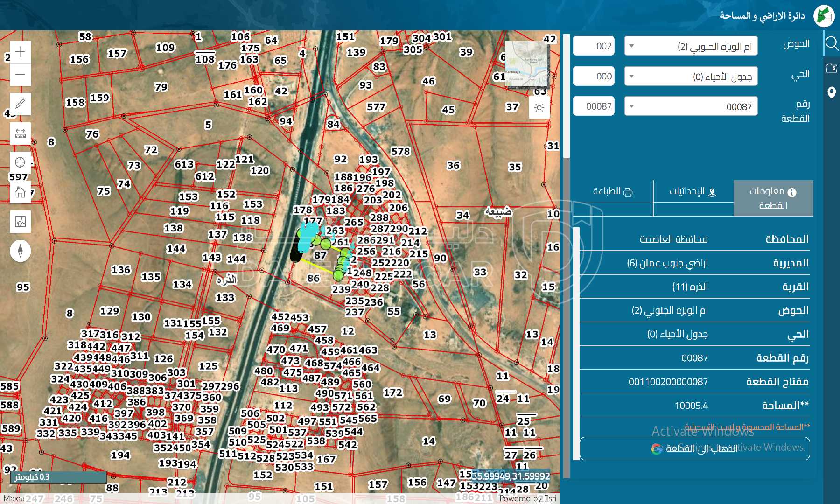Switch to the الطباعة print tab
840x504 pixels.
pos(613,192)
